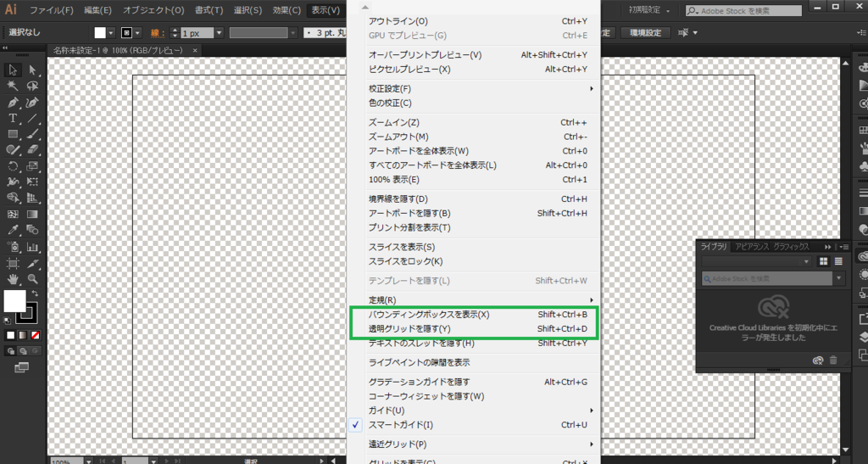
Task: Select the Pen tool
Action: [13, 103]
